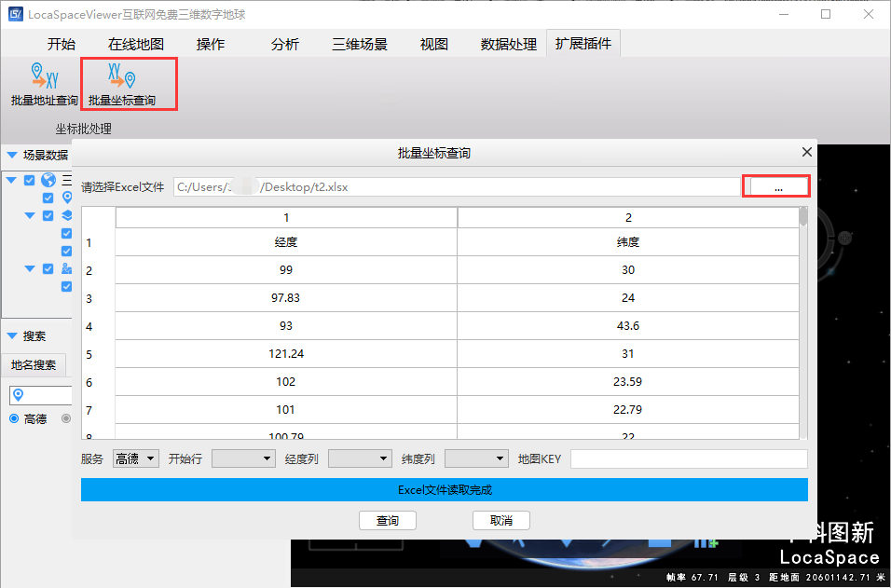Open the 纬度列 dropdown
Viewport: 891px width, 588px height.
tap(476, 458)
